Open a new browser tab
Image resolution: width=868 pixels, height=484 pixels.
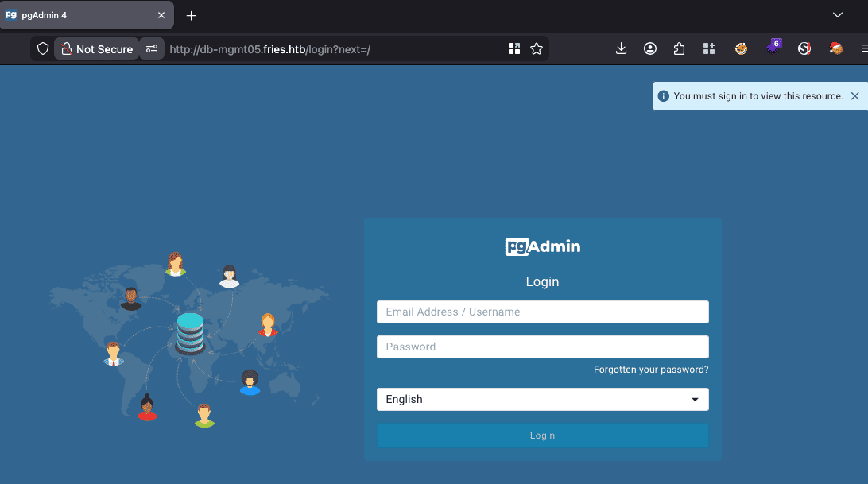click(x=191, y=16)
